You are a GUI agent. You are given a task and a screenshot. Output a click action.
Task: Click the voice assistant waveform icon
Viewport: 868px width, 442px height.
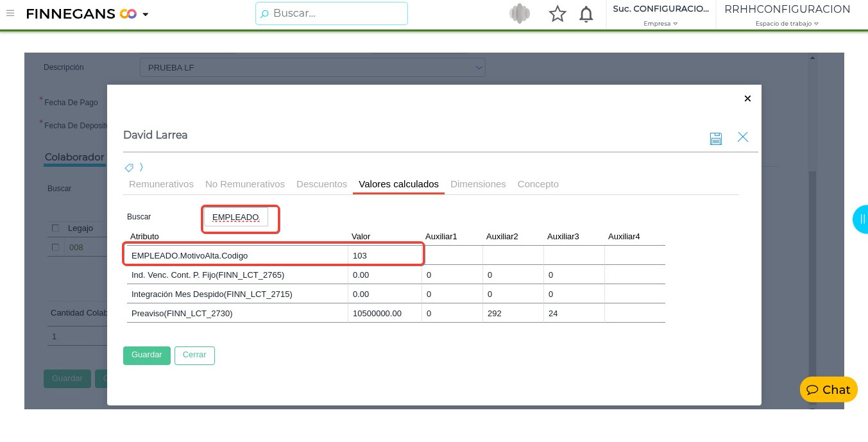520,14
